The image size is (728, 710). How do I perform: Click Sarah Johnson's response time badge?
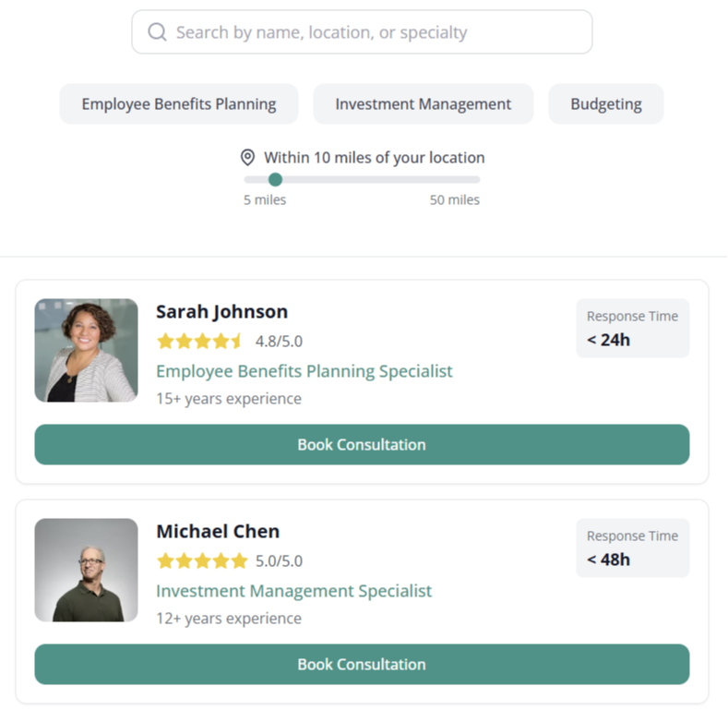tap(632, 328)
